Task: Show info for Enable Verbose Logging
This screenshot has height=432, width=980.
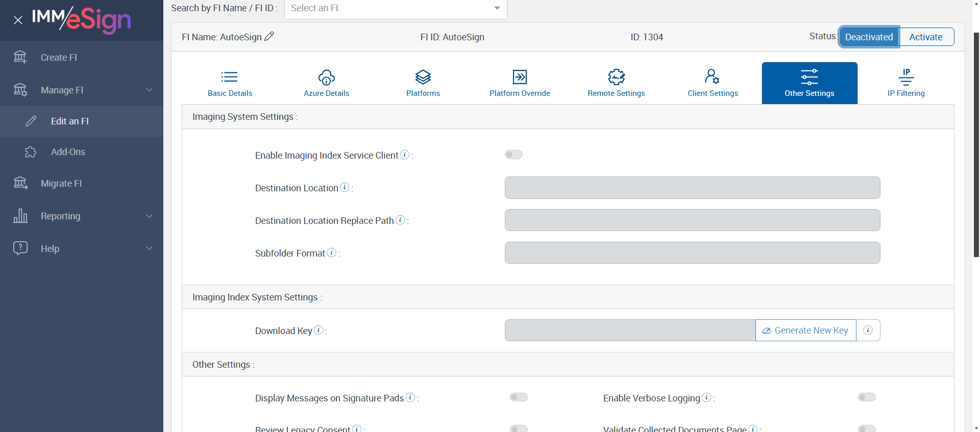Action: 707,397
